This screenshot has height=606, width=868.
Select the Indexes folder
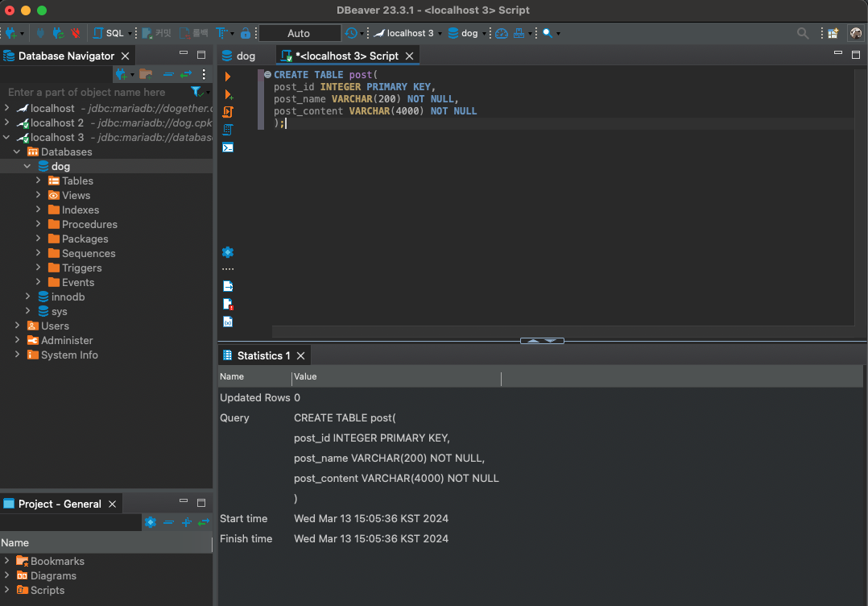pyautogui.click(x=73, y=210)
